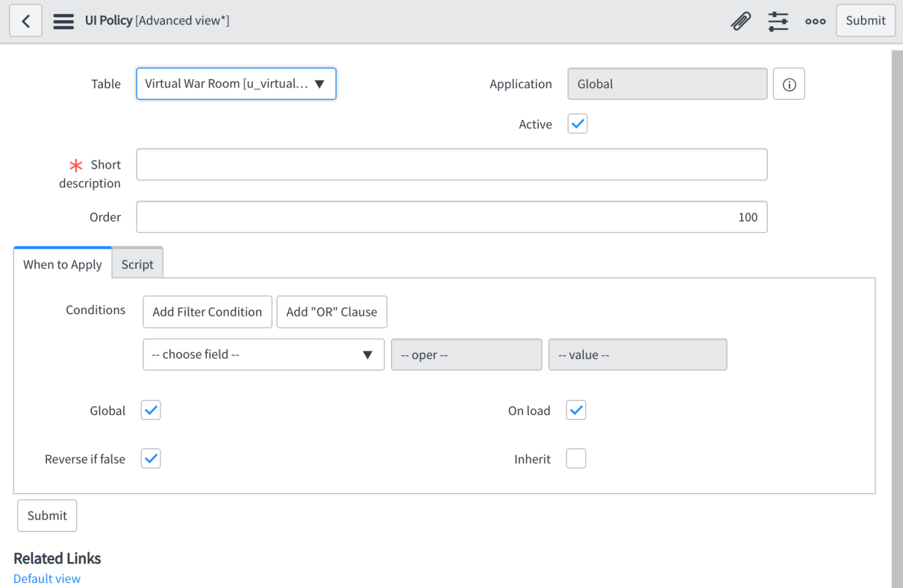
Task: Open the oper operator dropdown
Action: [466, 354]
